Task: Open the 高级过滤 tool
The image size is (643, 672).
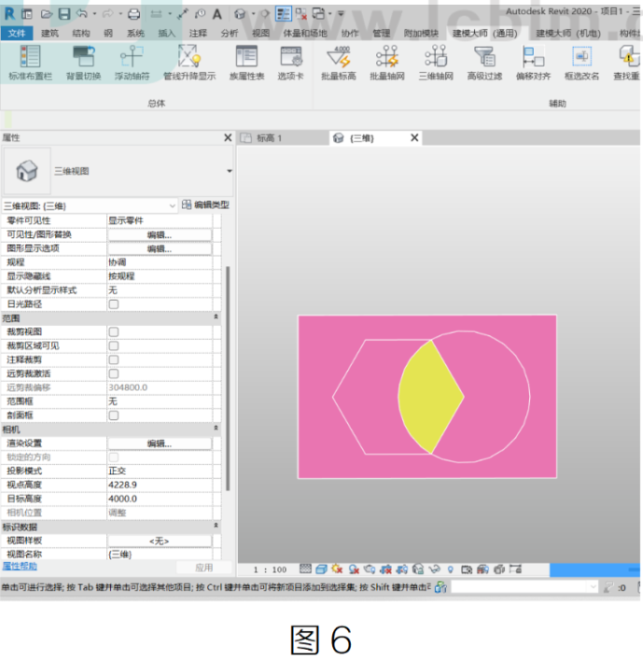Action: 485,57
